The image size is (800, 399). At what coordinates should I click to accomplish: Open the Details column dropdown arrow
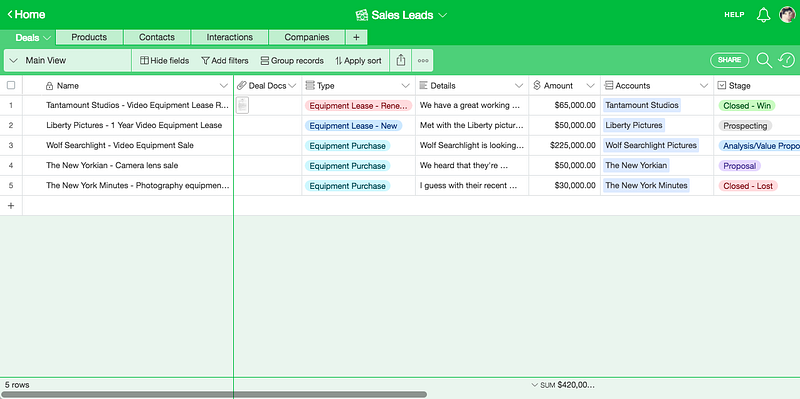(519, 86)
